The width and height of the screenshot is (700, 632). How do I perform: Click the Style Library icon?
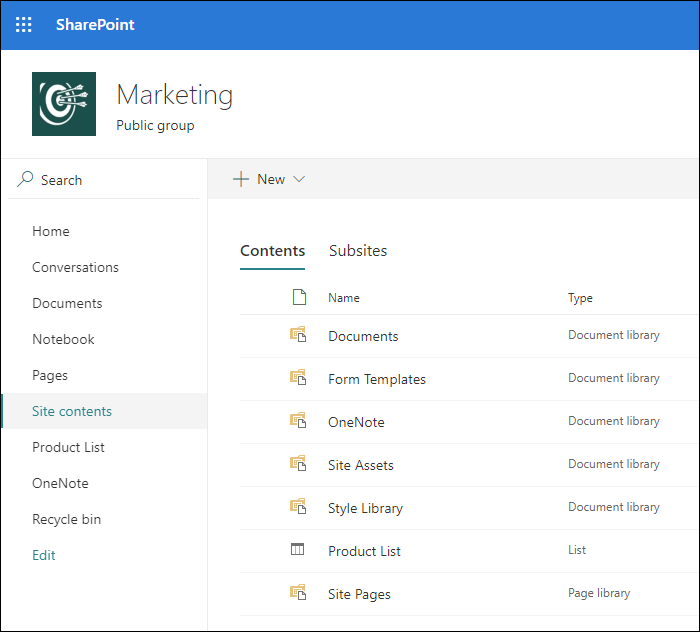tap(298, 506)
